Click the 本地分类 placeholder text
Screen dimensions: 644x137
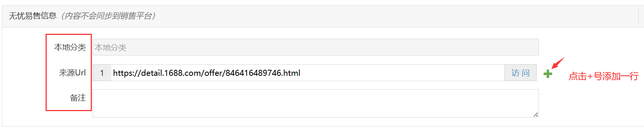111,48
